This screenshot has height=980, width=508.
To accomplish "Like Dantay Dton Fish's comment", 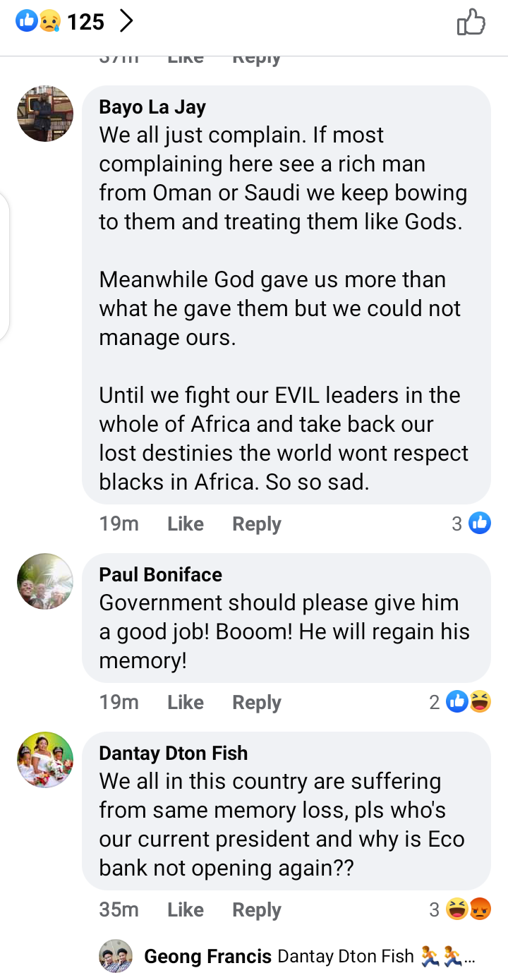I will tap(186, 910).
